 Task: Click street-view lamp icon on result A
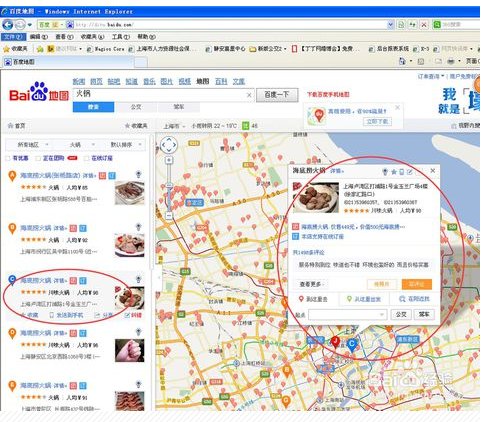[x=138, y=174]
